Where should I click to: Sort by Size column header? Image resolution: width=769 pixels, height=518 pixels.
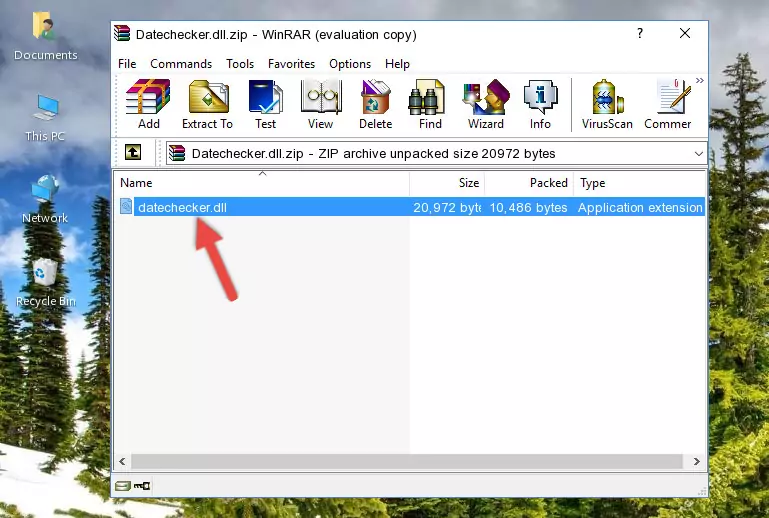[x=447, y=183]
